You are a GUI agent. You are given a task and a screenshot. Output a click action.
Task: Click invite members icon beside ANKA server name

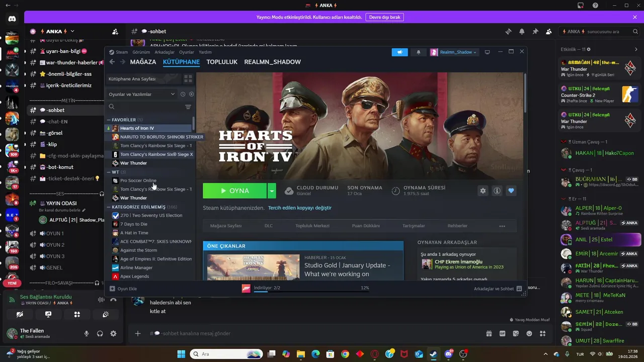[x=115, y=31]
